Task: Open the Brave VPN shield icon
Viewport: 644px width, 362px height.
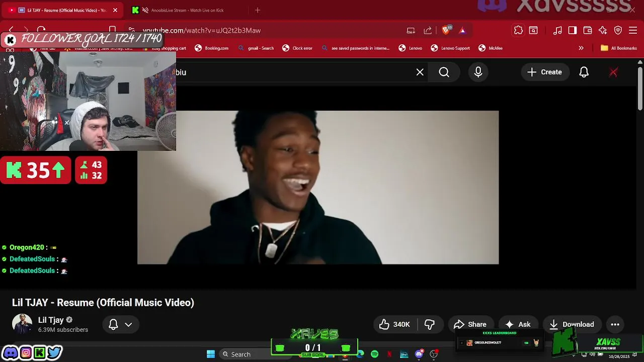Action: (x=618, y=31)
